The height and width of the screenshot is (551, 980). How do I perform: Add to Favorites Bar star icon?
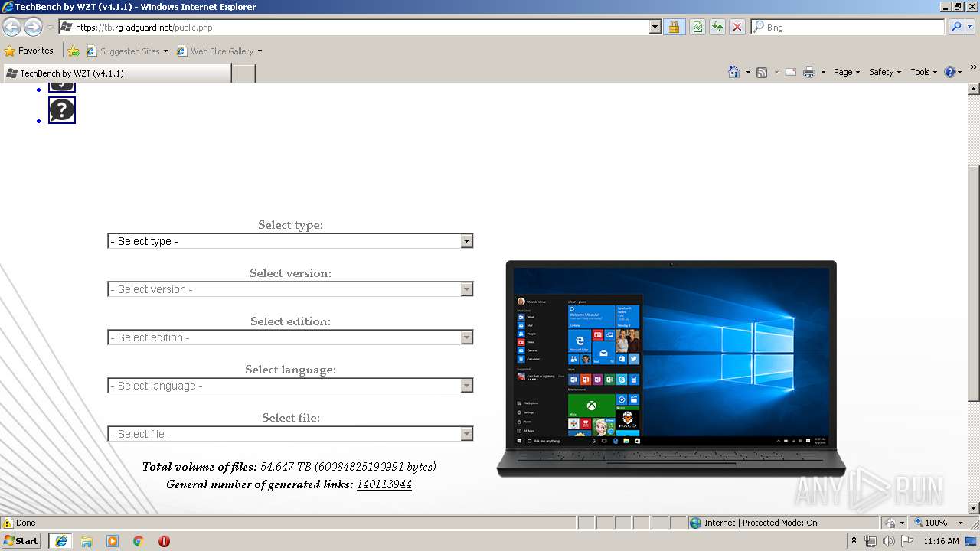(x=73, y=51)
